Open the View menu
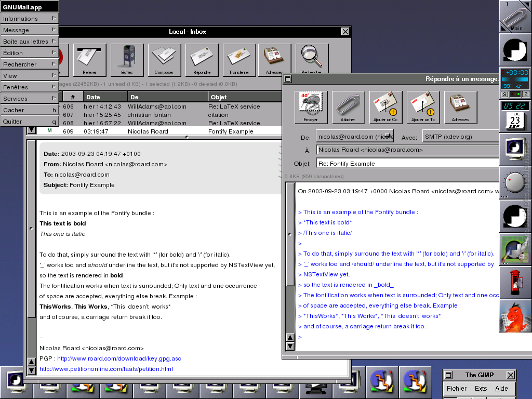This screenshot has height=399, width=532. [30, 76]
